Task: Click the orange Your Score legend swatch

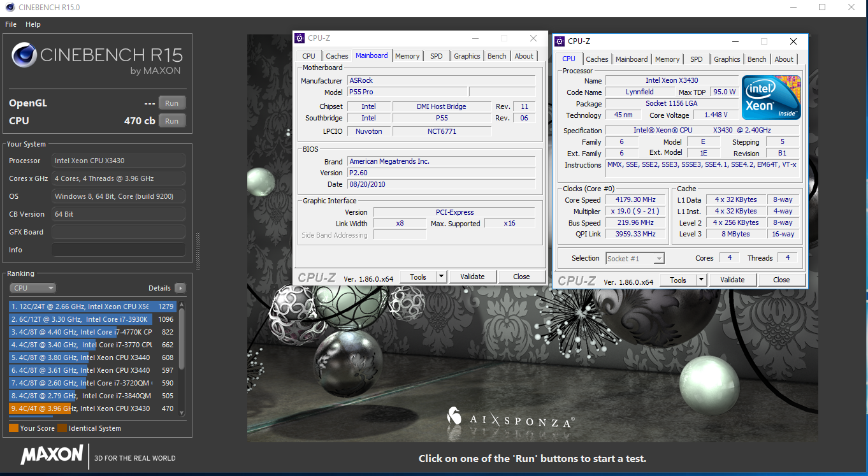Action: pos(13,428)
